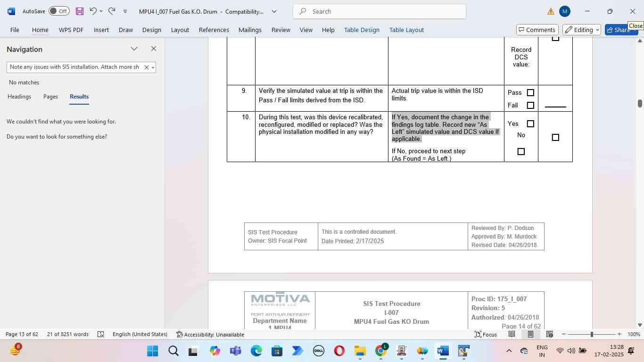
Task: Click the page number status 'Page 13 of 62'
Action: click(x=22, y=334)
